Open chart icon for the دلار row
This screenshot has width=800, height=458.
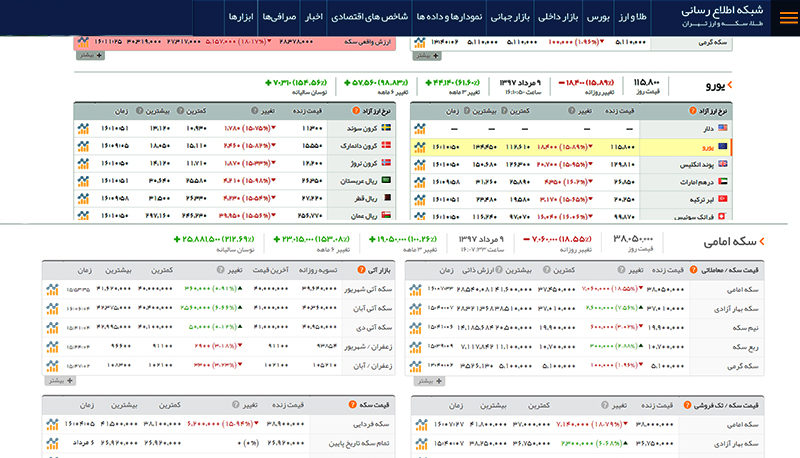pos(420,129)
